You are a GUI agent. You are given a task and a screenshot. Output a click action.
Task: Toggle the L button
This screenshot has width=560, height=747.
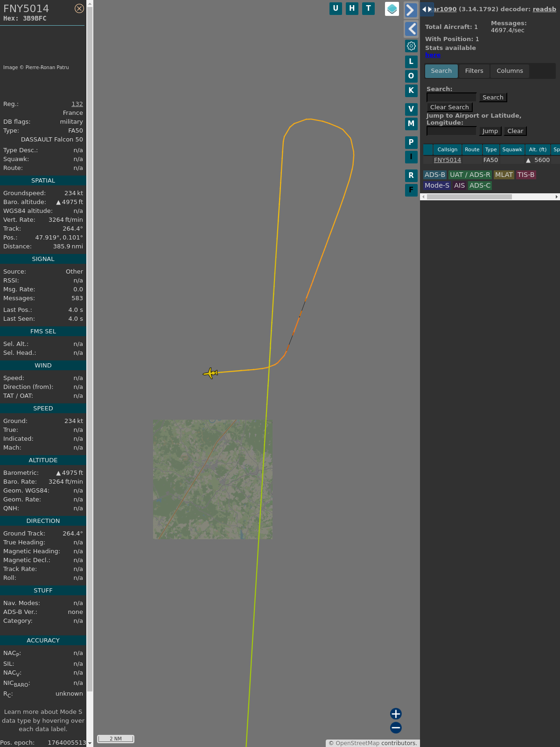point(411,61)
